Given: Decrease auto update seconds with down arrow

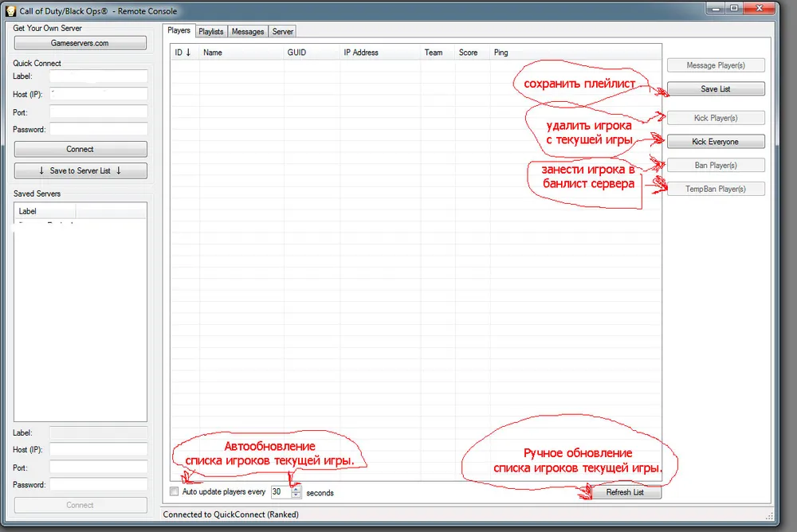Looking at the screenshot, I should click(296, 495).
